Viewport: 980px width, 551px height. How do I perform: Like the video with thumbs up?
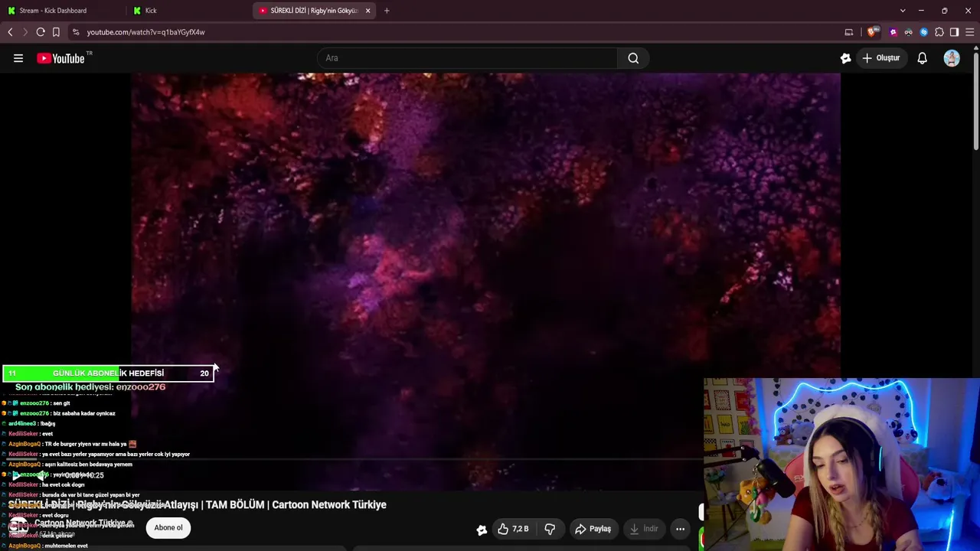point(513,529)
